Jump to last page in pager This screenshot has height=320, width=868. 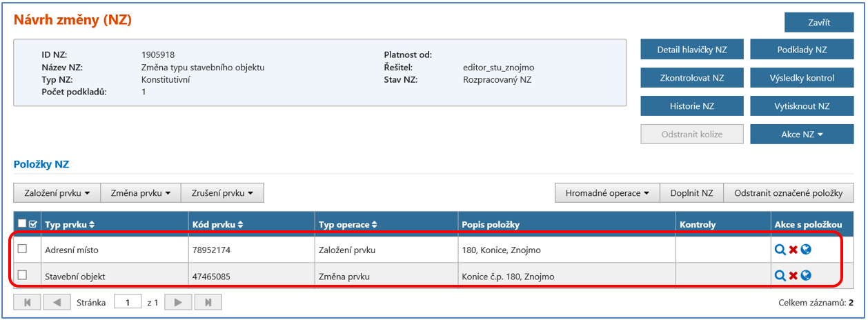click(x=208, y=302)
